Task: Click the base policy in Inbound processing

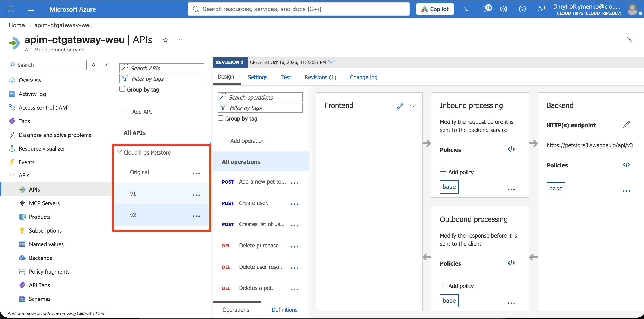Action: (449, 187)
